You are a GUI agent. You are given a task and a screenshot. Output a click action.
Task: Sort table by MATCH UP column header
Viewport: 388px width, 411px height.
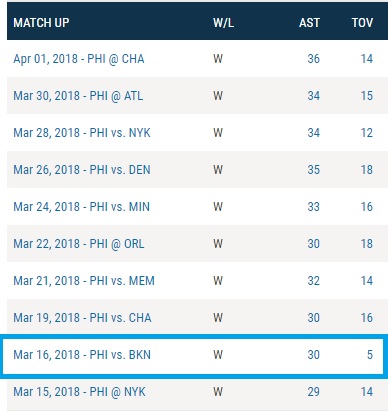click(41, 23)
